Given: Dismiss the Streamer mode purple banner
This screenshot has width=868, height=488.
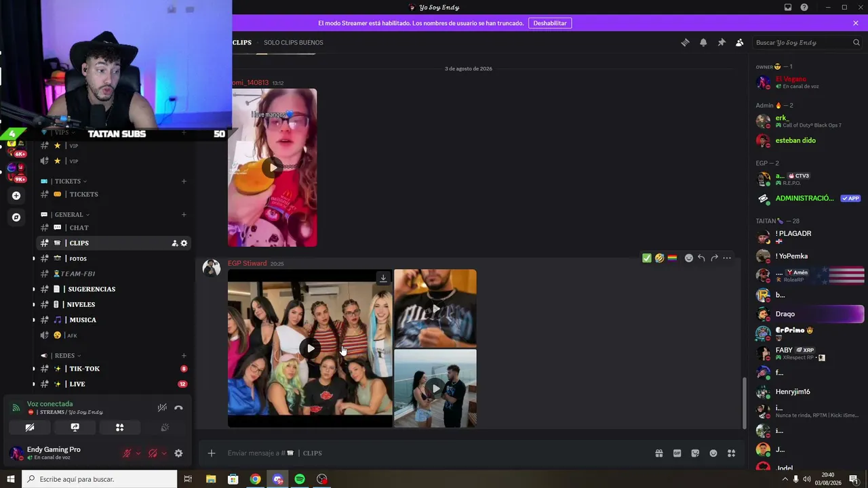Looking at the screenshot, I should (856, 23).
